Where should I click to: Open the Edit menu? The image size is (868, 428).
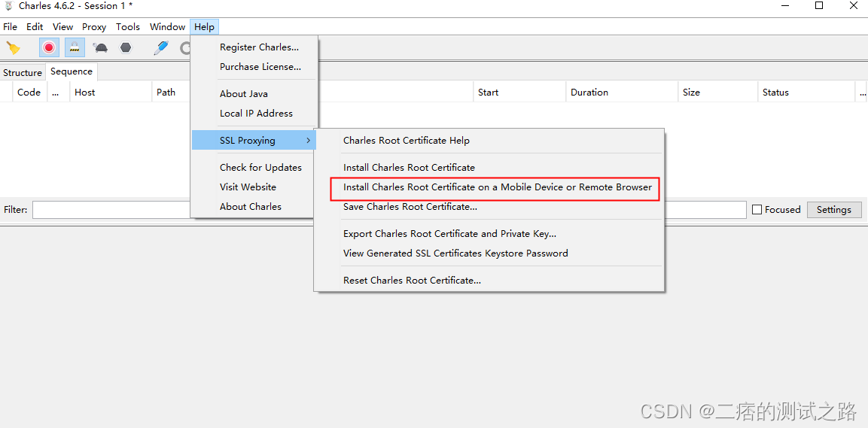point(35,26)
